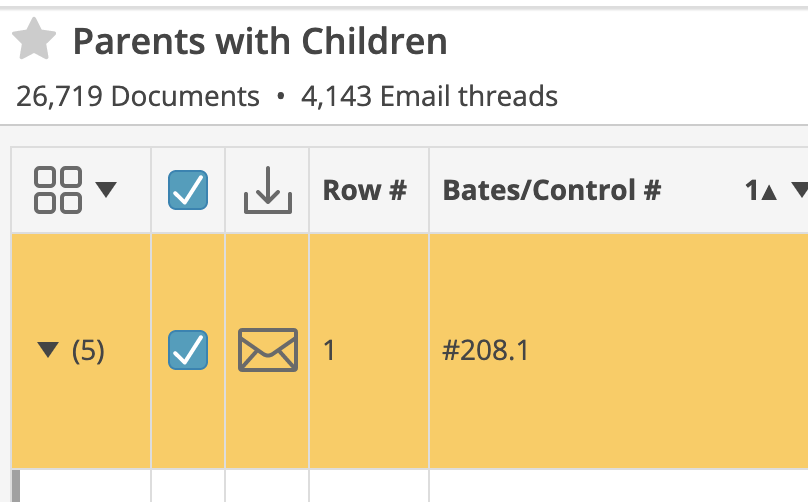Sort by the Row # column header
808x502 pixels.
pyautogui.click(x=365, y=190)
